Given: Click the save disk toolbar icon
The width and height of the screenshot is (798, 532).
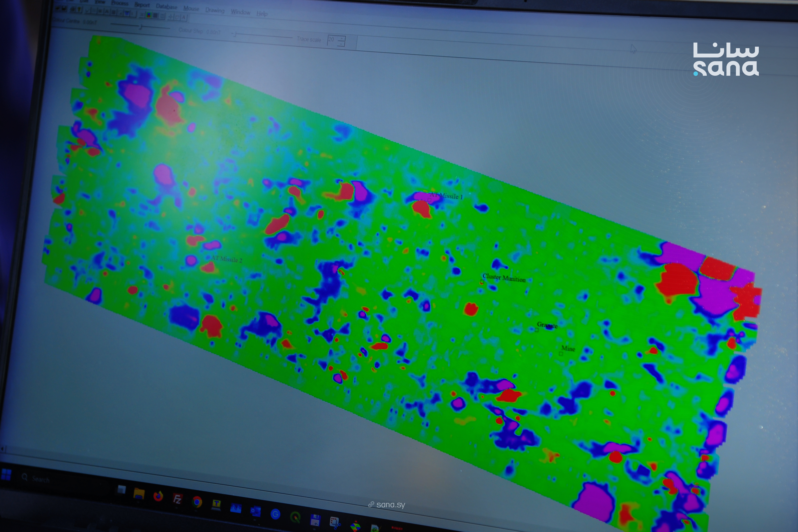Looking at the screenshot, I should tap(64, 9).
